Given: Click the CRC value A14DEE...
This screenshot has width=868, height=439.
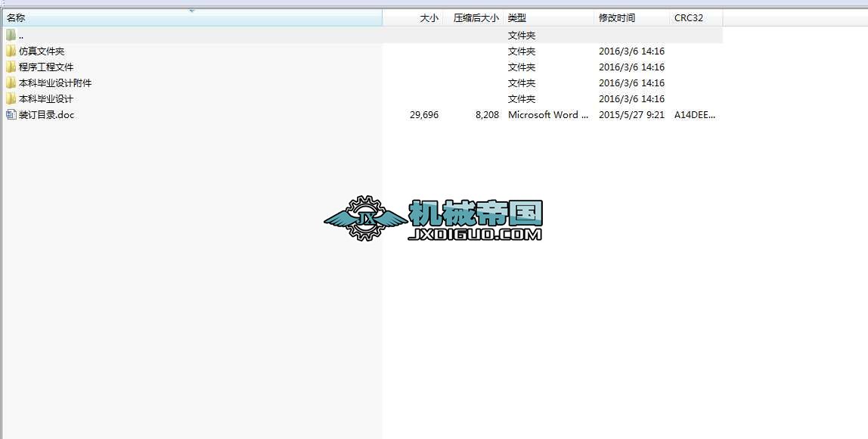Looking at the screenshot, I should 695,115.
